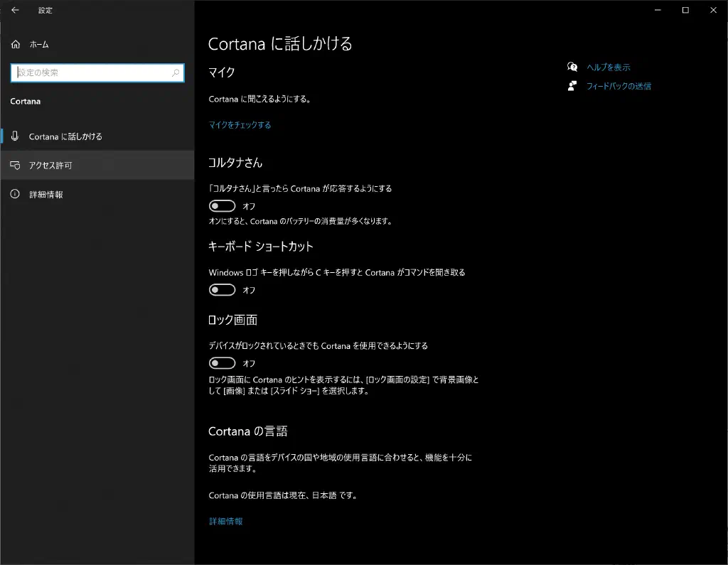Open 詳細情報 link under Cortana の言語

(x=225, y=521)
